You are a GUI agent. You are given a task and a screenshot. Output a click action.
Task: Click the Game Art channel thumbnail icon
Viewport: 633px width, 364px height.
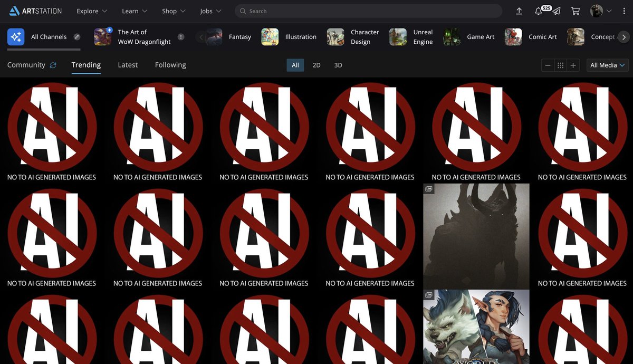(x=452, y=37)
